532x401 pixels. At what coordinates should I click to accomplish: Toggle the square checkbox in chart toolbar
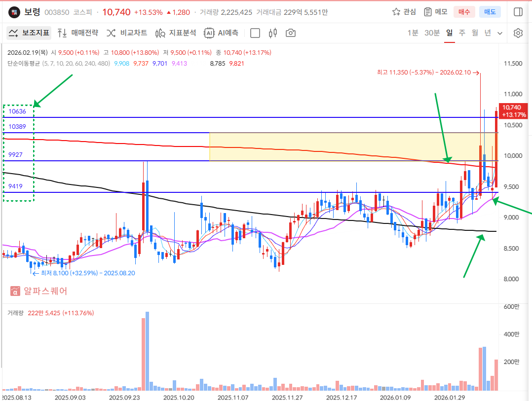pos(255,33)
